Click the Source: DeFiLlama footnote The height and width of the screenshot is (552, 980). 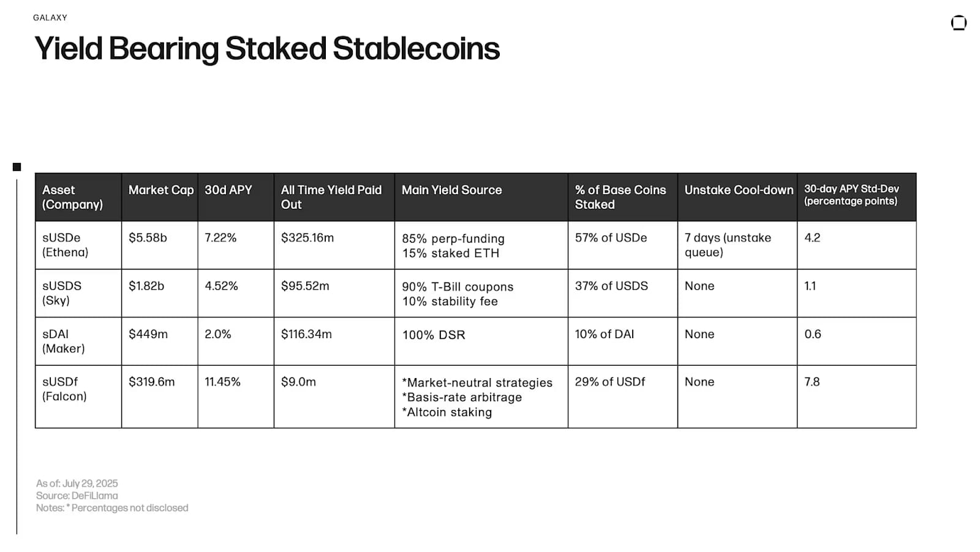[x=77, y=496]
